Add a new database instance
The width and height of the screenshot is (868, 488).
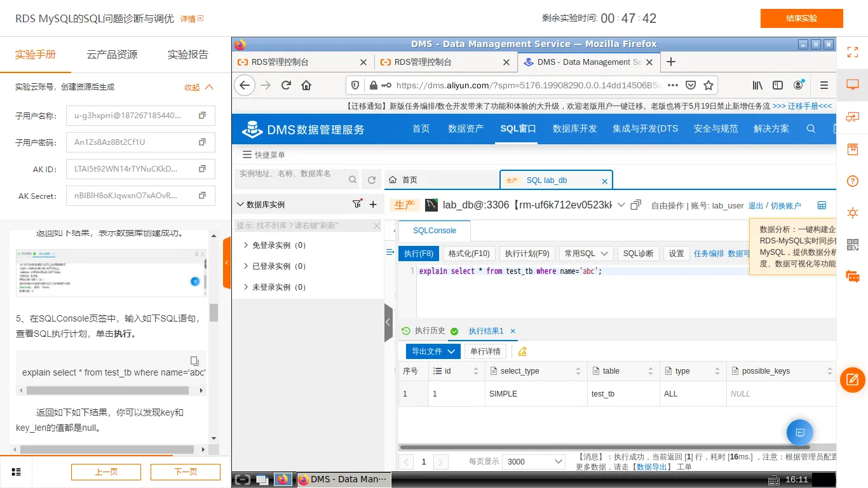pos(373,204)
